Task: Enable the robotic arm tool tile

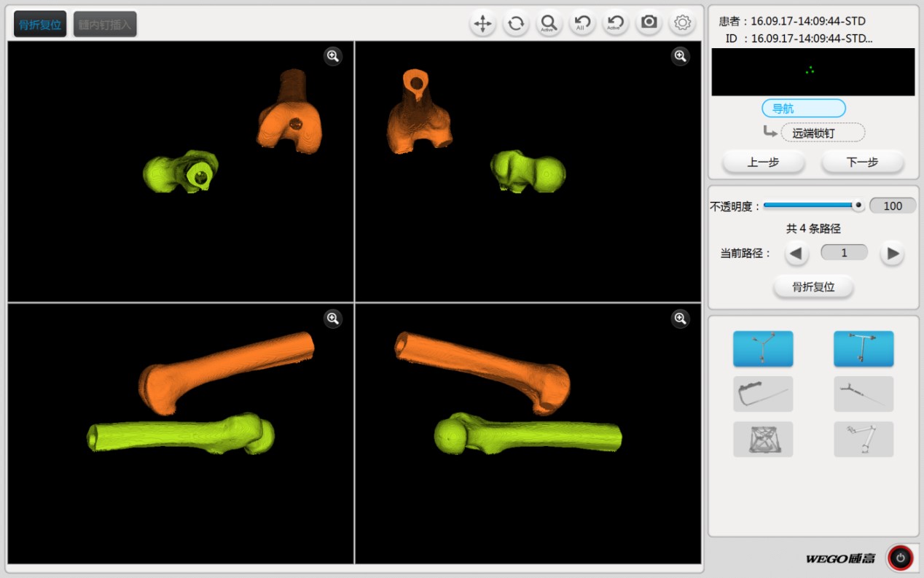Action: [x=864, y=440]
